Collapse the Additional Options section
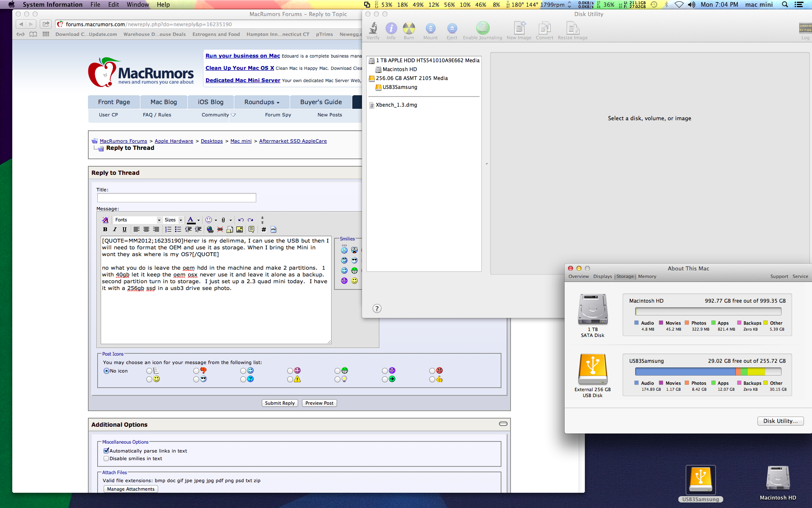812x508 pixels. tap(503, 424)
